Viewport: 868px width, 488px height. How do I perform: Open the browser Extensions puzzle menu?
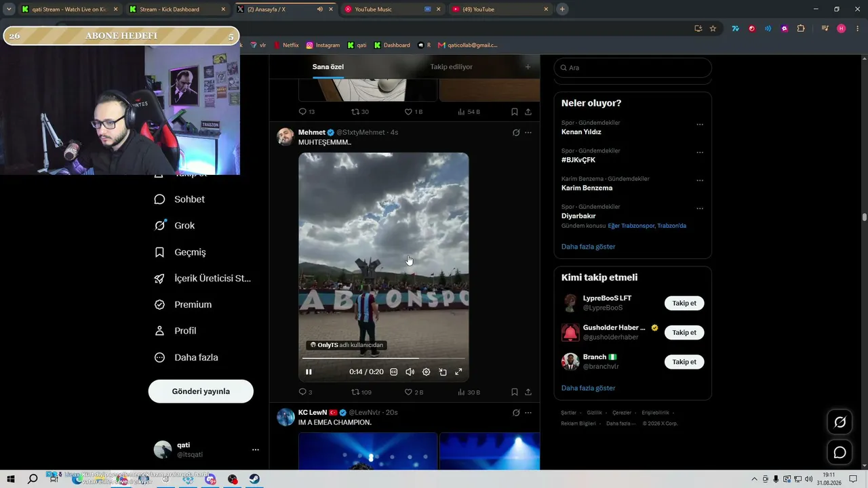(801, 28)
